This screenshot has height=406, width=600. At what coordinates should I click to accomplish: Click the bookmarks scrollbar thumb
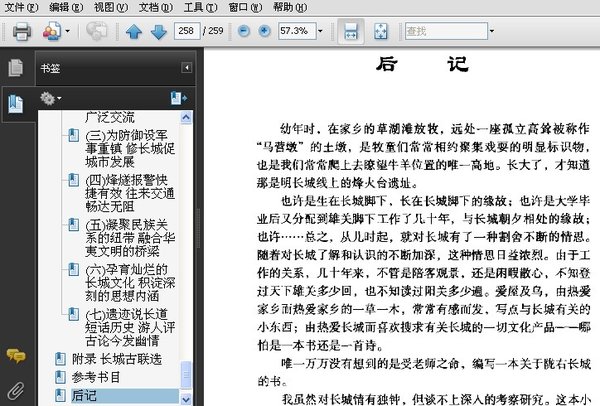(186, 376)
